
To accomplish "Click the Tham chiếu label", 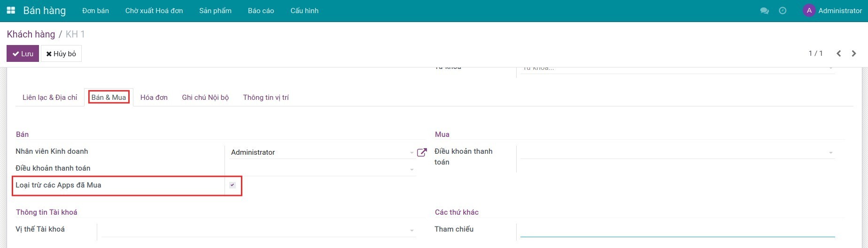I will [x=454, y=229].
